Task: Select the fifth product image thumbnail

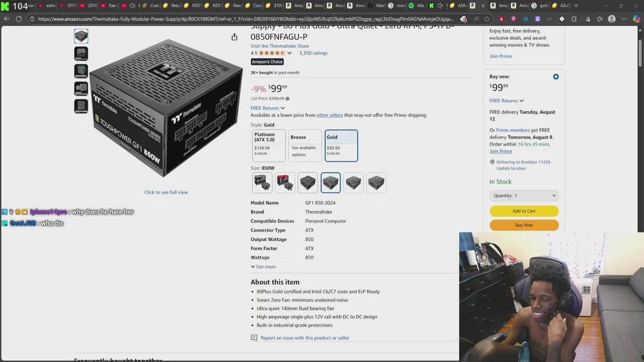Action: click(81, 106)
